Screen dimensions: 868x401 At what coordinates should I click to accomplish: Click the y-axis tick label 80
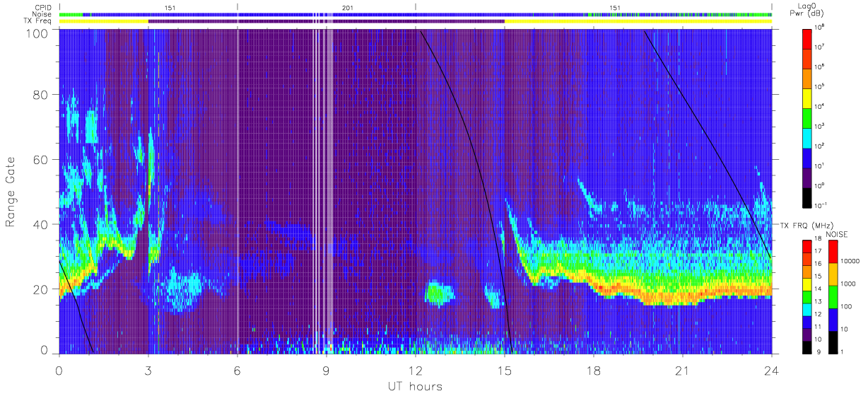click(42, 94)
